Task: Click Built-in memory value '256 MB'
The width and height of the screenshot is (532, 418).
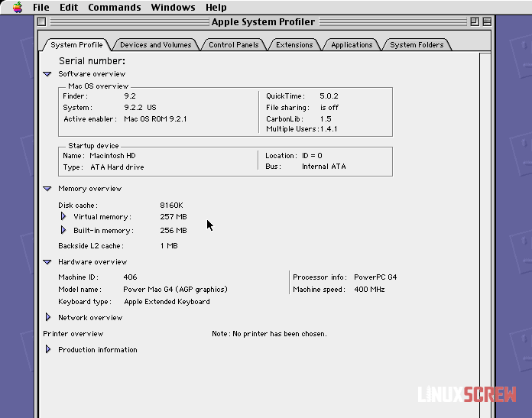Action: [174, 231]
